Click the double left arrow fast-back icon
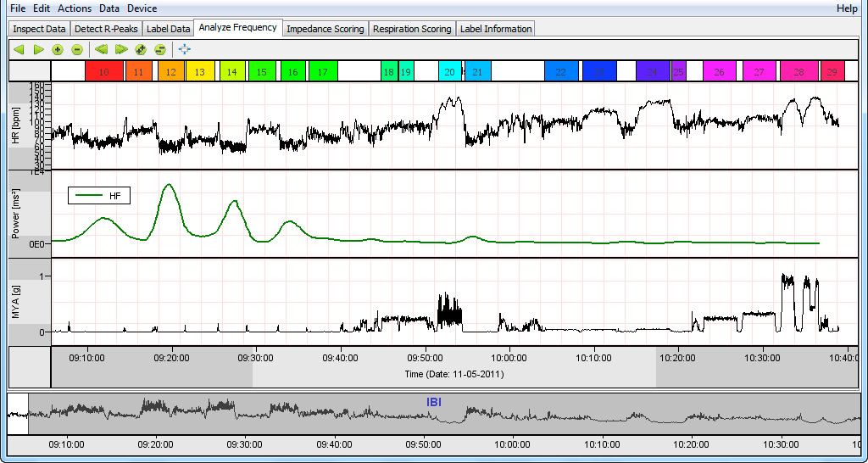 [101, 50]
